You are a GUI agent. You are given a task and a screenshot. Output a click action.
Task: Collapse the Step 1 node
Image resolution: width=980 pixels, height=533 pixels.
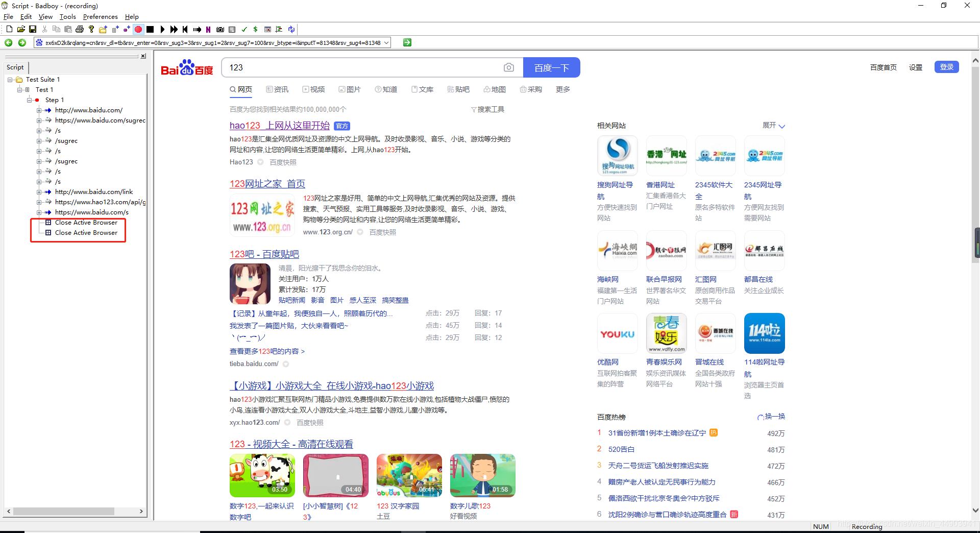(30, 100)
